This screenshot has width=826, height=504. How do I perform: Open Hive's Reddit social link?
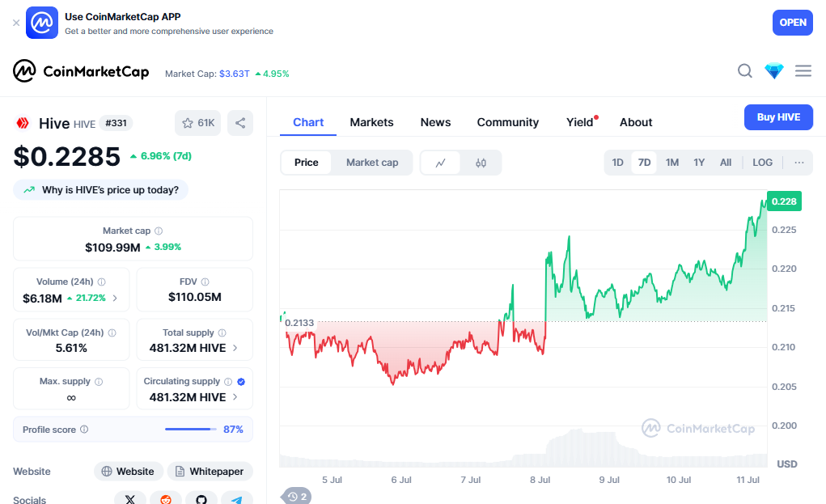[166, 499]
